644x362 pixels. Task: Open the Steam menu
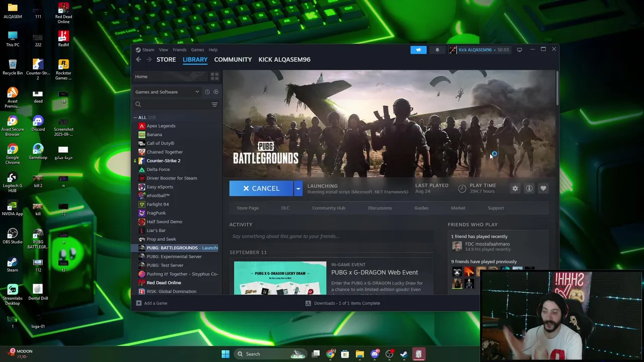point(148,50)
